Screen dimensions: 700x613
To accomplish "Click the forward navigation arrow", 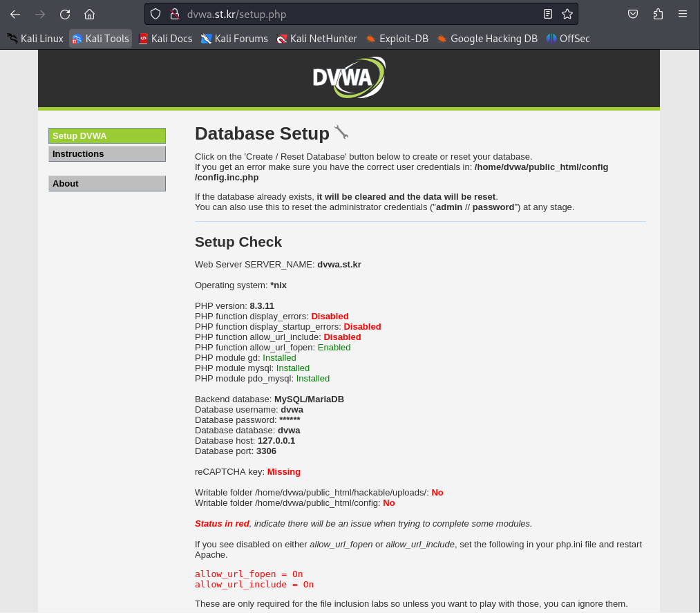I will [x=40, y=15].
